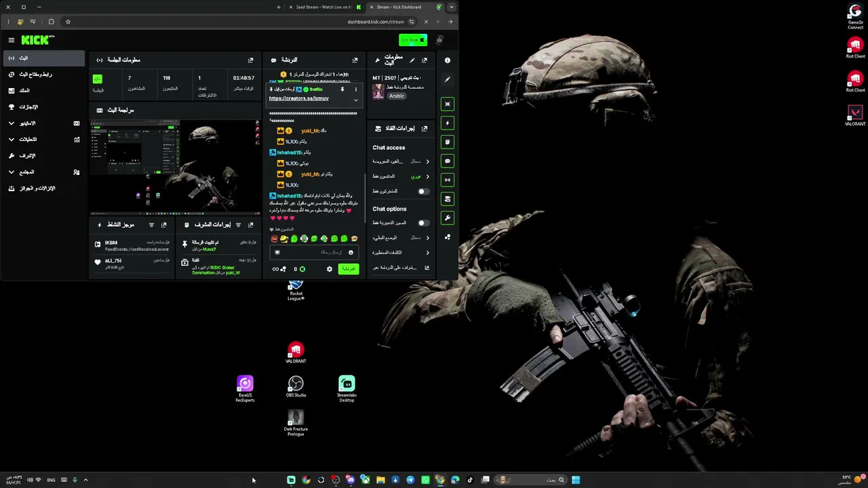Open the GameSir Connect desktop shortcut
The image size is (868, 488).
855,17
